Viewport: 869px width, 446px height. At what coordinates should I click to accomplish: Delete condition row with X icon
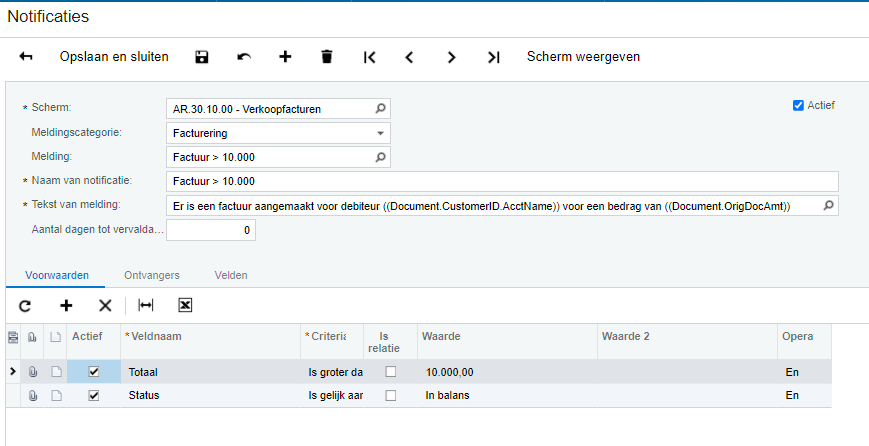[x=105, y=306]
